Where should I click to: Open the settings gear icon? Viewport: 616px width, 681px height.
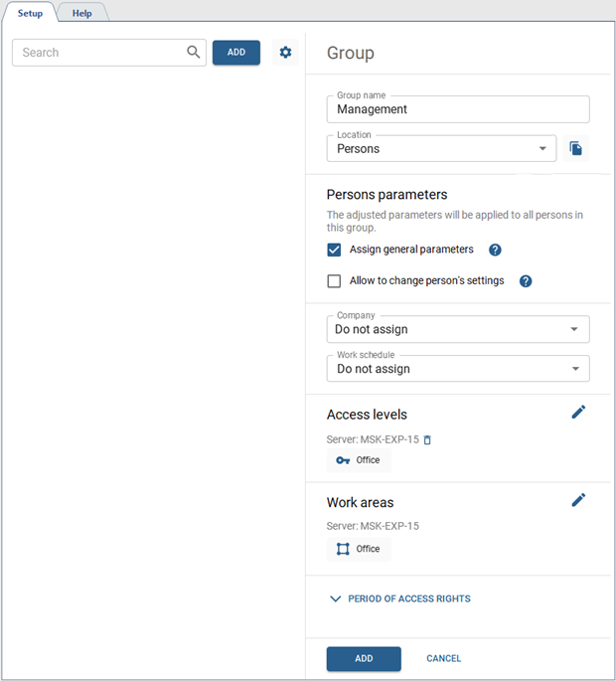286,53
